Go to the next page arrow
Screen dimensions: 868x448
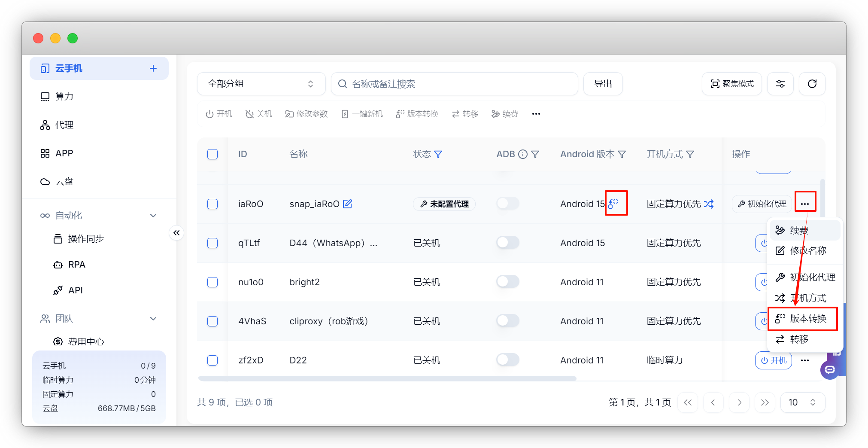[739, 402]
